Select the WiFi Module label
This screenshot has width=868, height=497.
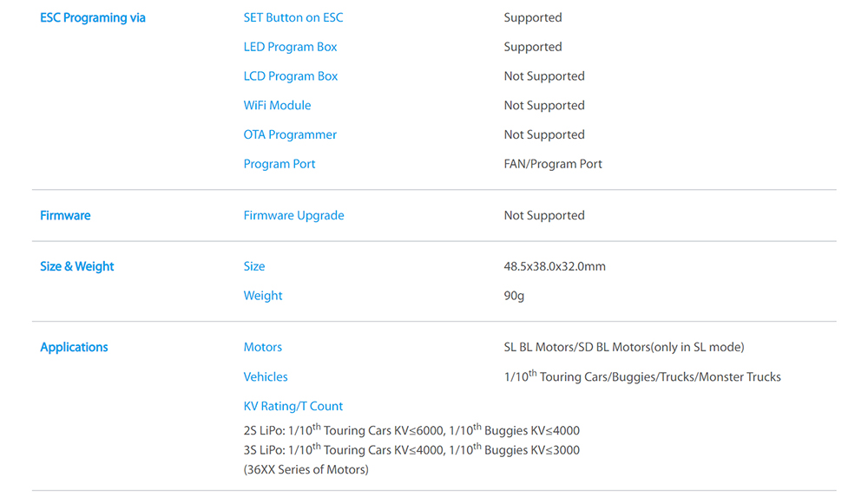point(277,106)
